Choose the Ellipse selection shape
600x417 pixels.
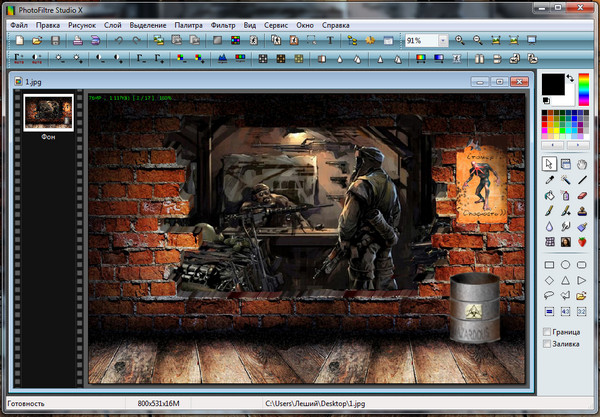point(566,265)
